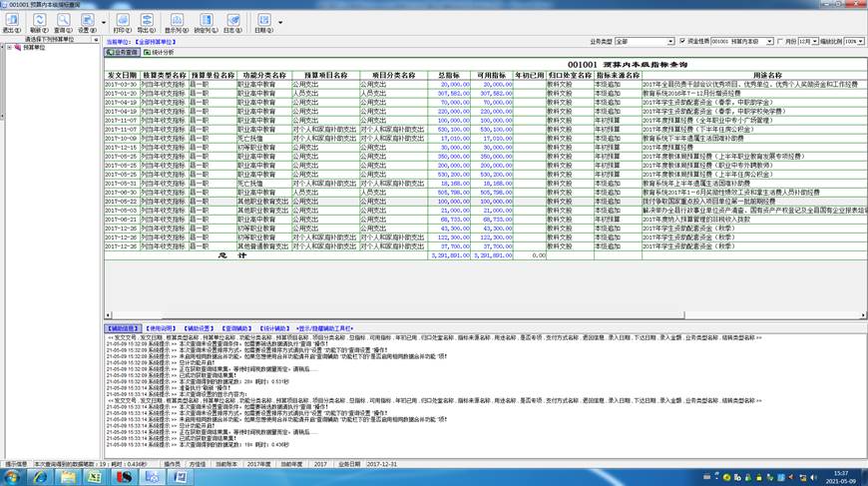Switch to the 统计分析 tab
Viewport: 868px width, 486px height.
(x=159, y=52)
